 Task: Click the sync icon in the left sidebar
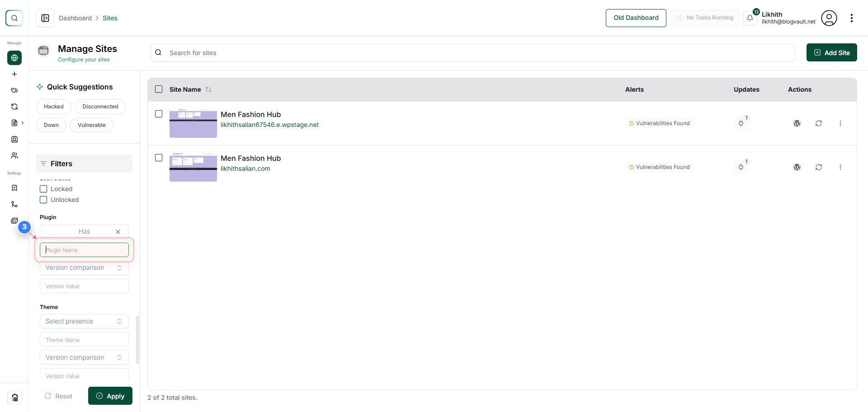click(x=14, y=107)
